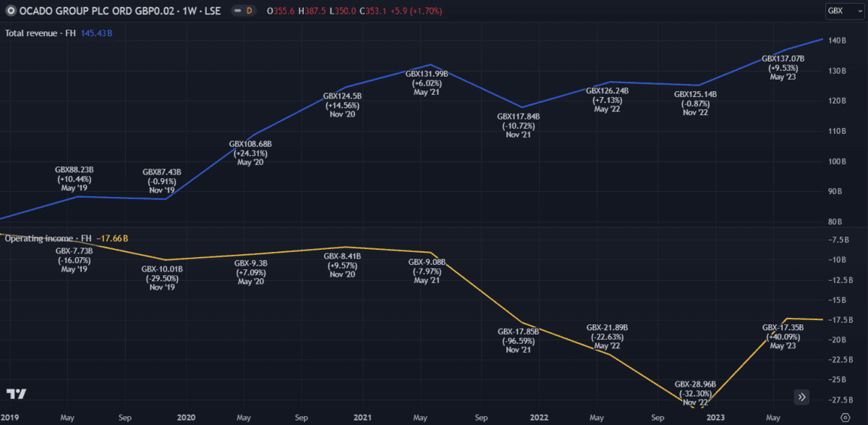Click the May '23 GBX-17.35B income label

pyautogui.click(x=783, y=337)
